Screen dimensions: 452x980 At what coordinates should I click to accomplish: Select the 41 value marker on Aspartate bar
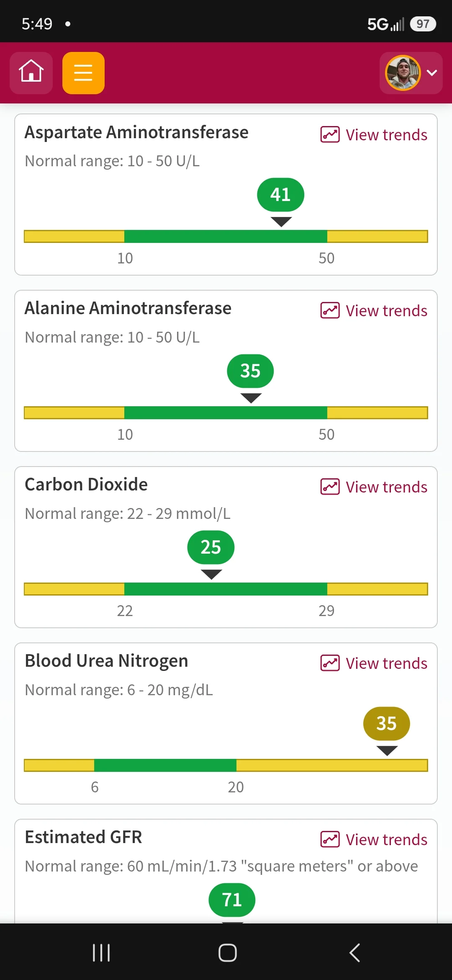(280, 195)
